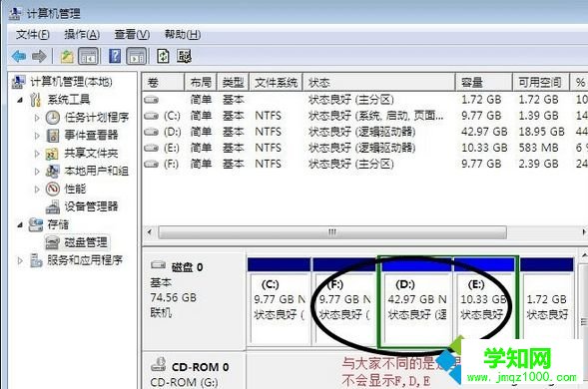This screenshot has height=389, width=588.
Task: Click the horizontal scrollbar thumb of volume list
Action: [332, 232]
